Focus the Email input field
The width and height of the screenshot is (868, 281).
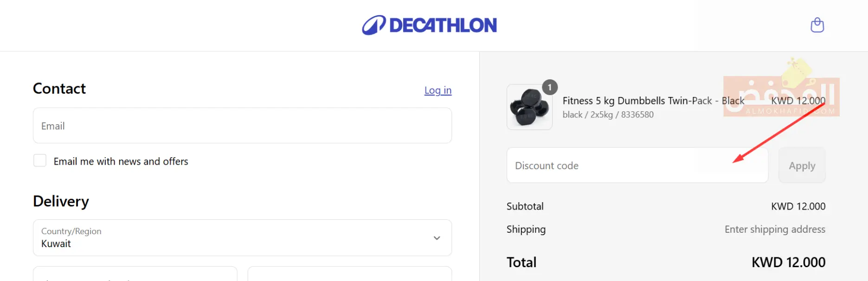coord(242,126)
